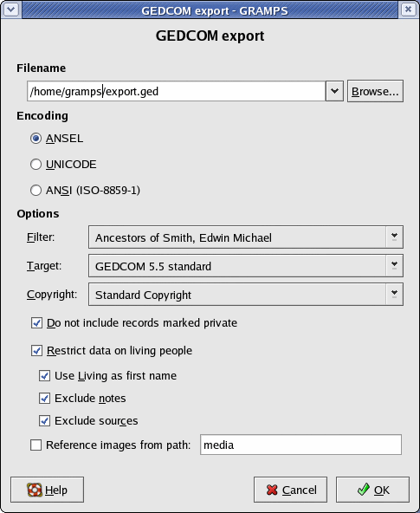Click the Browse... button
Screen dimensions: 420x513
point(375,91)
